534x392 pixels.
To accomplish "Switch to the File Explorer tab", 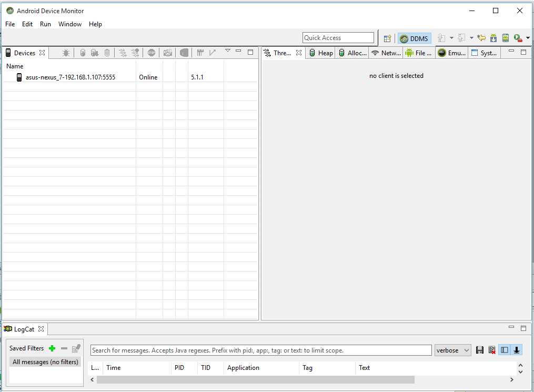I will [419, 53].
